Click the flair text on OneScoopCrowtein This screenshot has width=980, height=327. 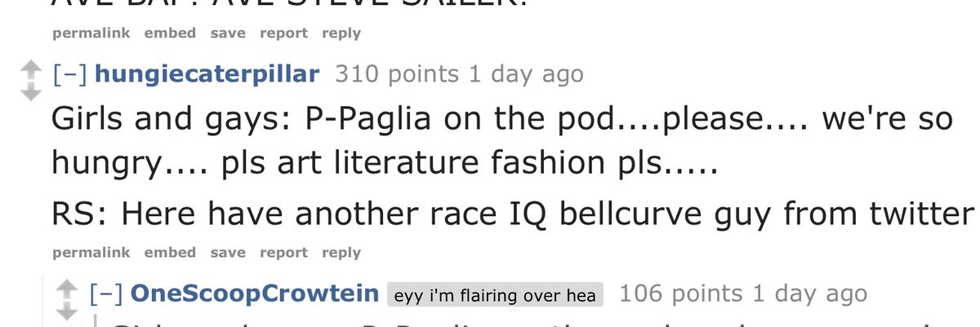494,294
